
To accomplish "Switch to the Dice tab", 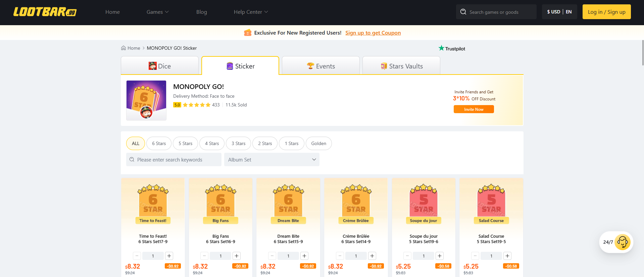I will [x=160, y=66].
